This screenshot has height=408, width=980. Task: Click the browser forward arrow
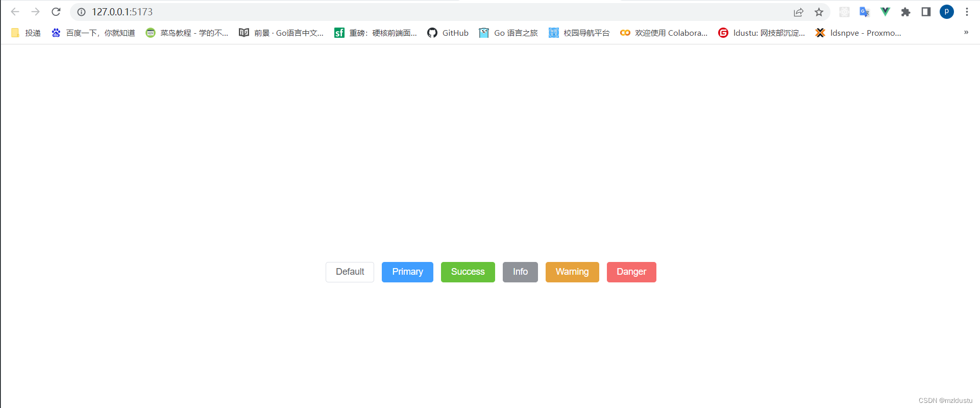[35, 12]
